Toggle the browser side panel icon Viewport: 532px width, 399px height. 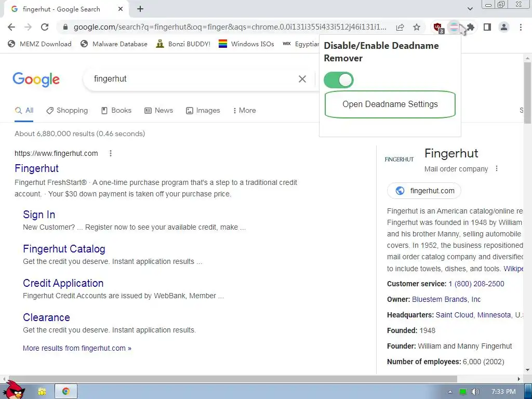(487, 27)
